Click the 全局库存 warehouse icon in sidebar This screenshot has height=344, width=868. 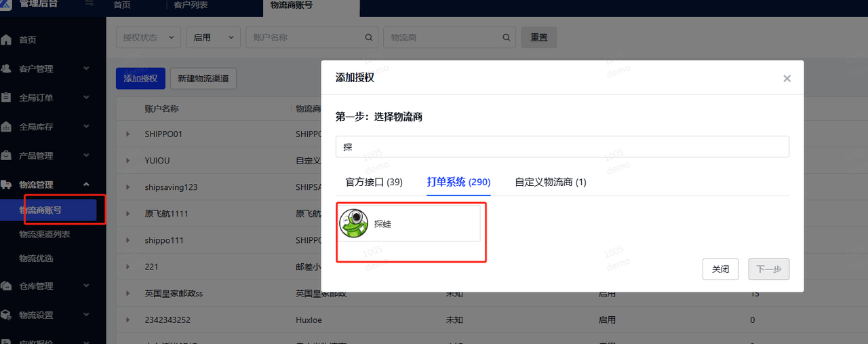7,127
